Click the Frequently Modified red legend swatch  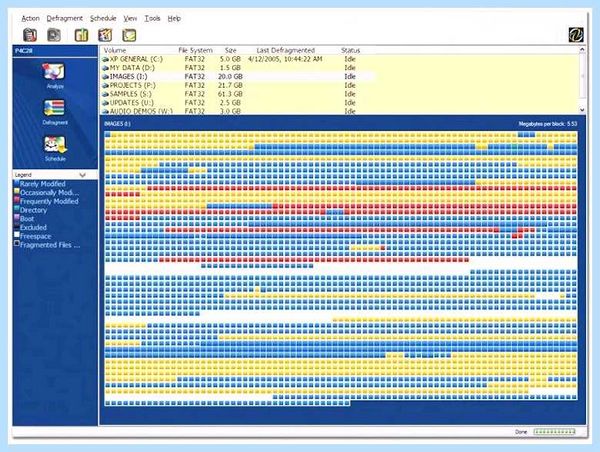tap(17, 200)
